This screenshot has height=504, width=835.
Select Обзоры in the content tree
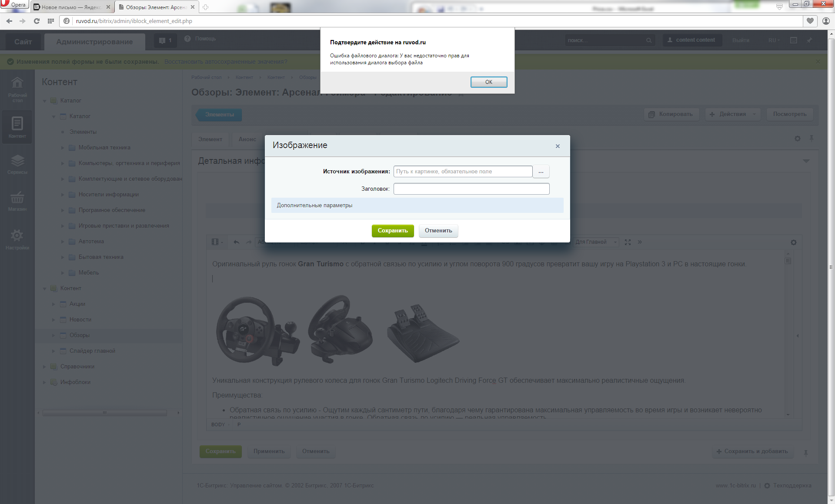80,335
